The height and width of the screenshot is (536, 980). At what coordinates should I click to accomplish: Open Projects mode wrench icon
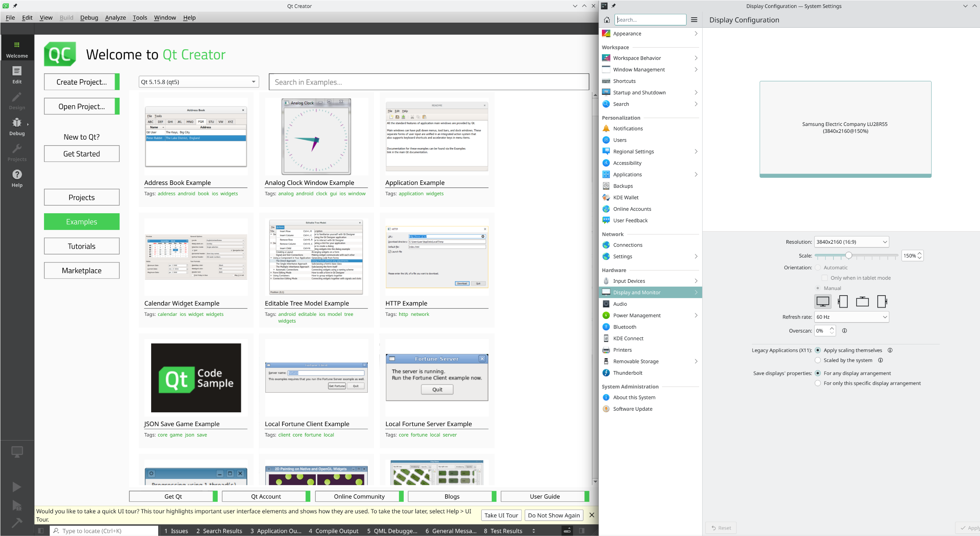pyautogui.click(x=17, y=152)
